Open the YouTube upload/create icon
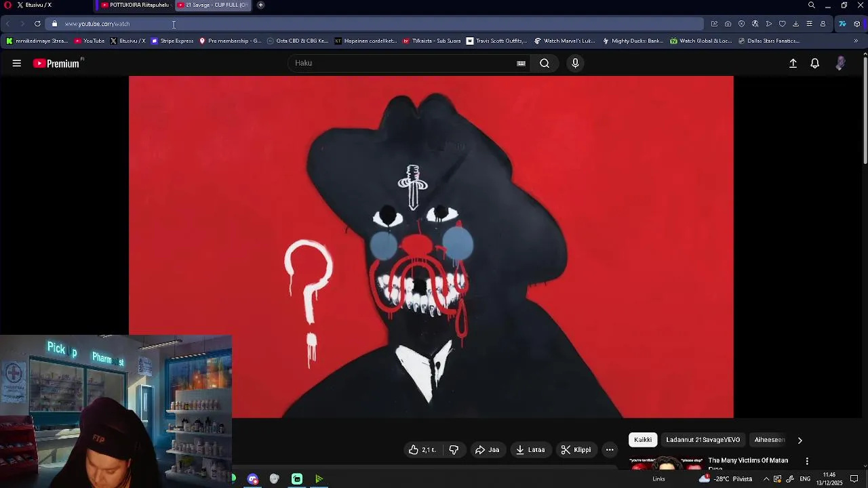868x488 pixels. [793, 63]
